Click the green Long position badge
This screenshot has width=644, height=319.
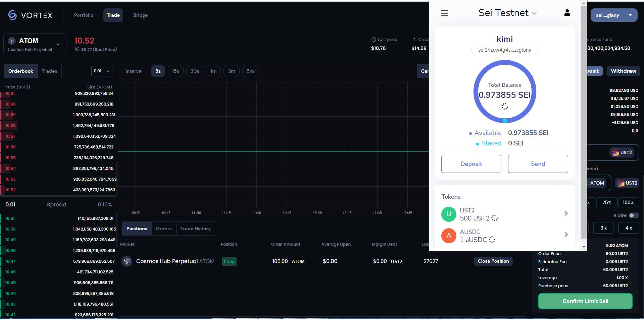pos(229,261)
